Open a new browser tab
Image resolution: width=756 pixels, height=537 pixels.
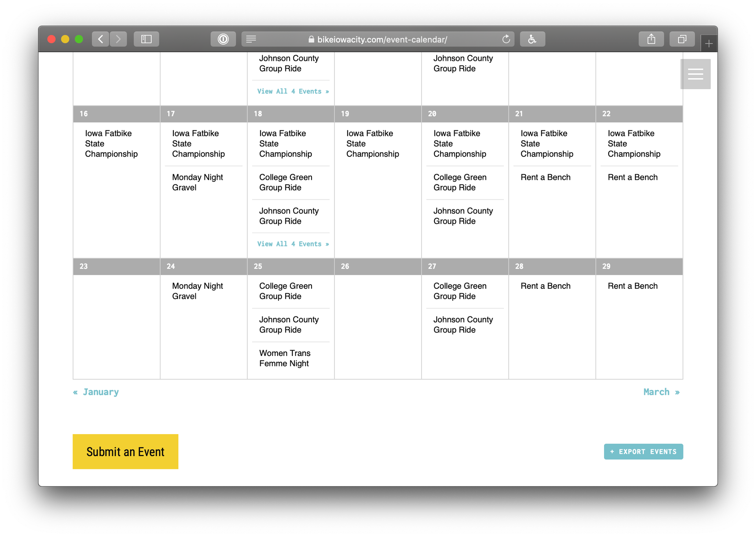(x=709, y=42)
